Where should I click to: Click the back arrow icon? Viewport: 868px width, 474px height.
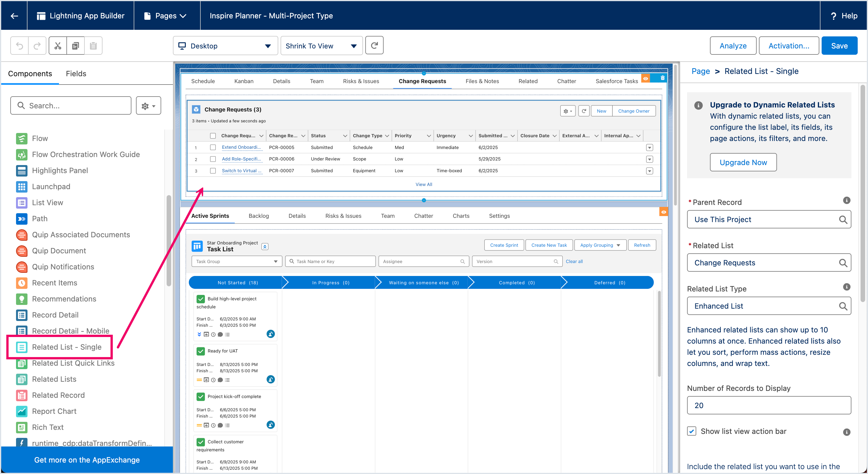click(14, 16)
